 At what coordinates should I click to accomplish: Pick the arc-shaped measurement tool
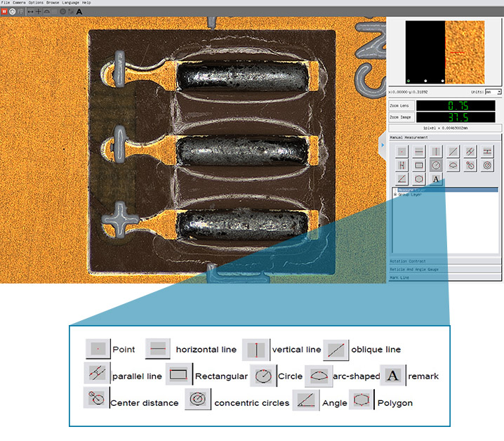[x=453, y=165]
